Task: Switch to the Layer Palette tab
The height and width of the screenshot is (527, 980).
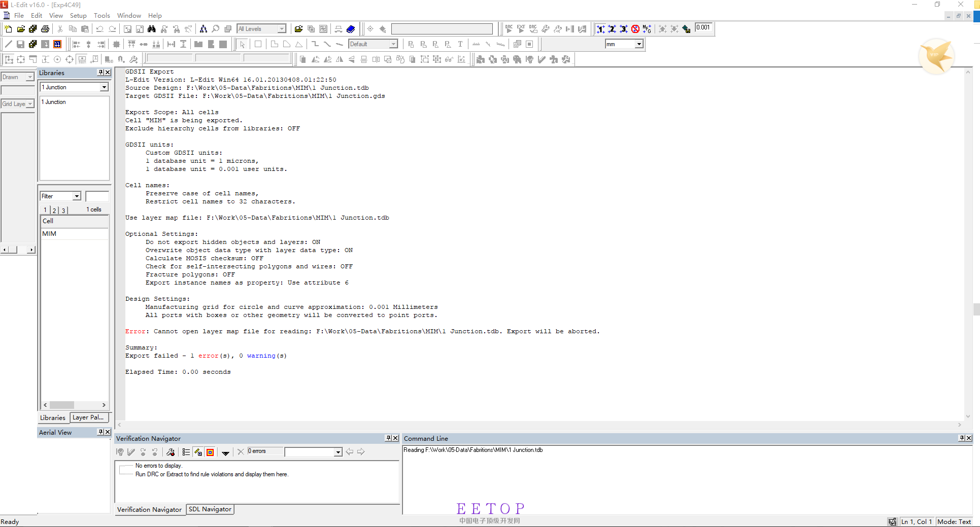Action: pyautogui.click(x=88, y=417)
